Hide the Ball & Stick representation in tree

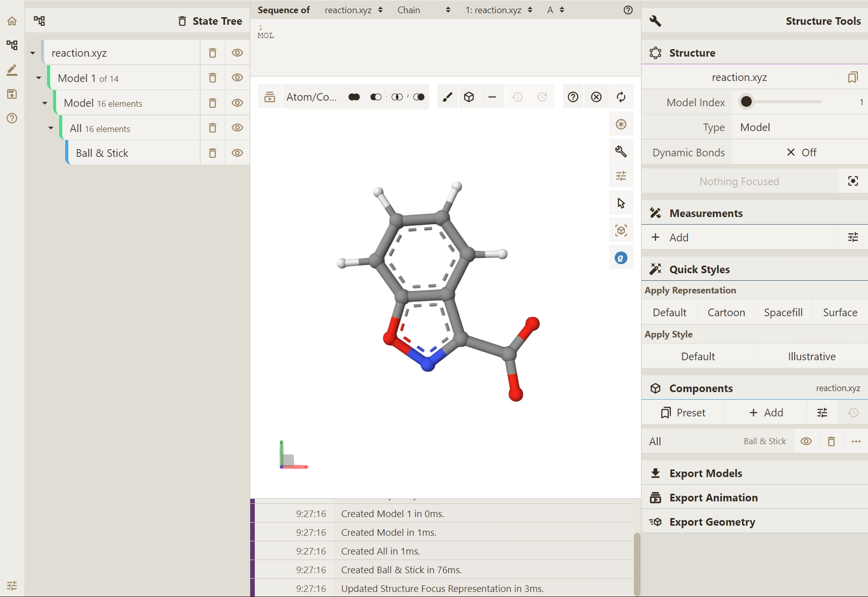pyautogui.click(x=237, y=153)
